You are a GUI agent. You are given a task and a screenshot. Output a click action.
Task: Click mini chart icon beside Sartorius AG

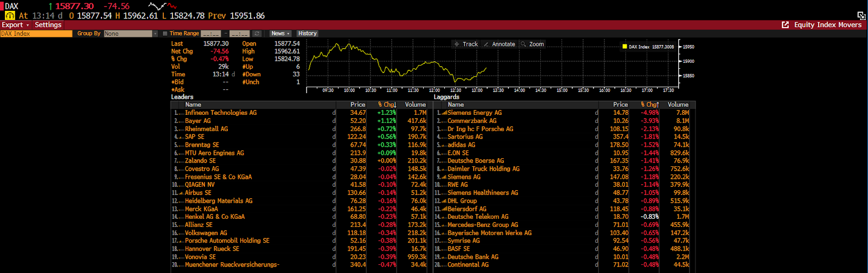point(444,137)
